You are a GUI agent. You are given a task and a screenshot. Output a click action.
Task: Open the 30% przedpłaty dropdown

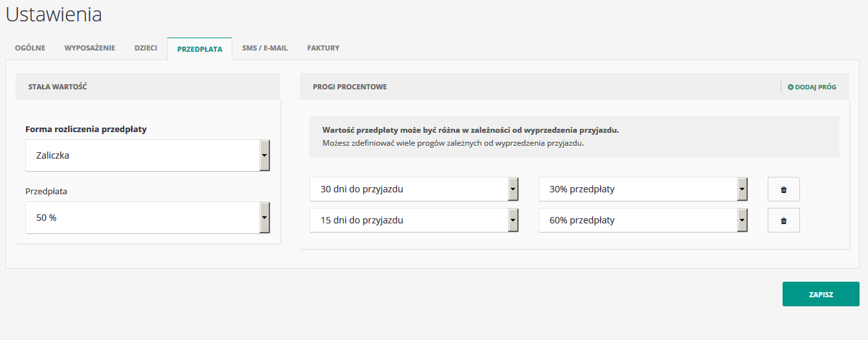(x=643, y=190)
